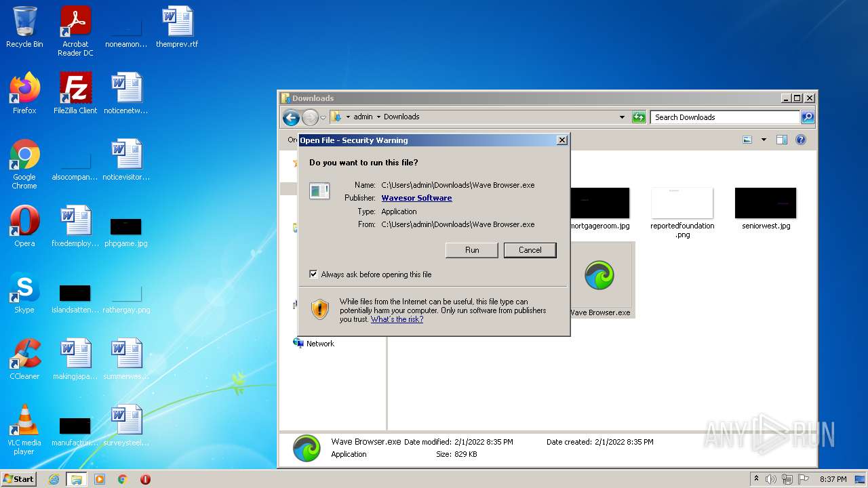Select Network in the navigation pane

tap(314, 344)
